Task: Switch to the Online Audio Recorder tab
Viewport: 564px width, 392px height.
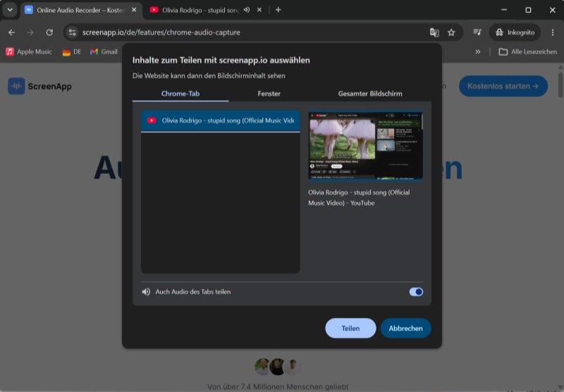Action: pyautogui.click(x=80, y=10)
